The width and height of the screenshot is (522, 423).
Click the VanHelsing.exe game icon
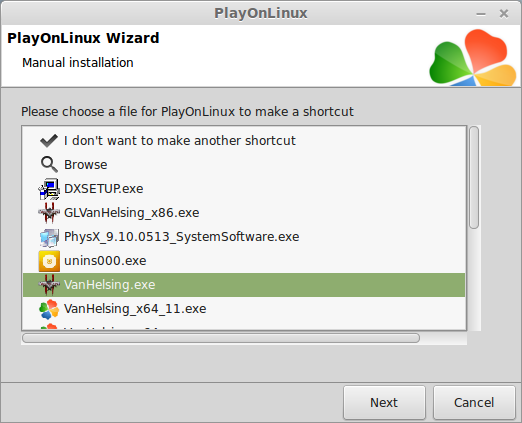[x=49, y=285]
